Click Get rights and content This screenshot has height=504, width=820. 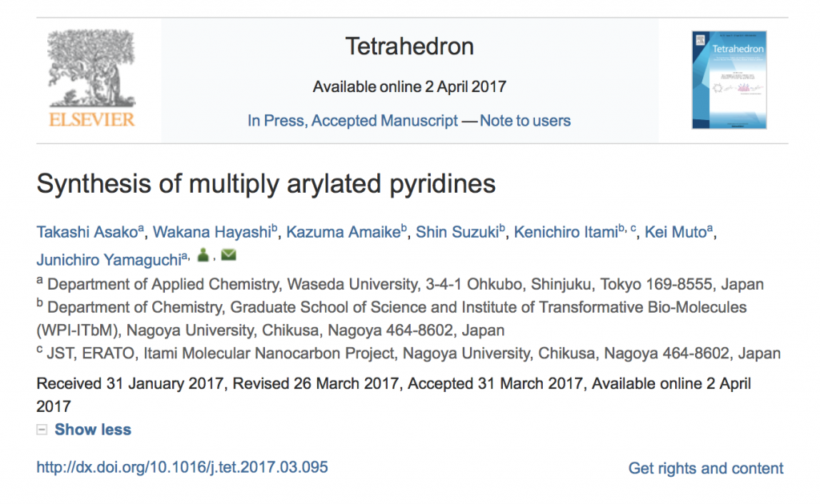point(705,468)
